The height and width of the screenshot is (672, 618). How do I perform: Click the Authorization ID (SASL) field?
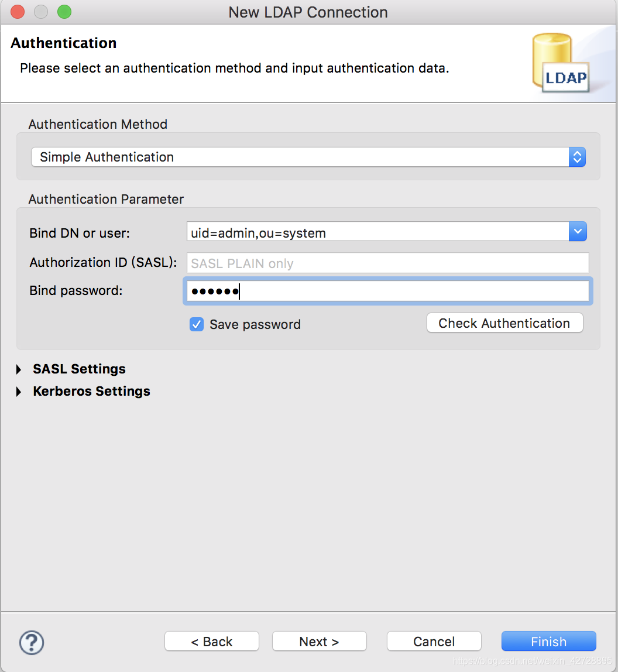coord(387,262)
